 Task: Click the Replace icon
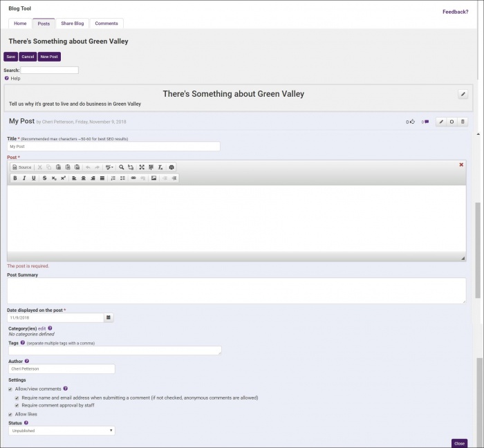(x=131, y=167)
